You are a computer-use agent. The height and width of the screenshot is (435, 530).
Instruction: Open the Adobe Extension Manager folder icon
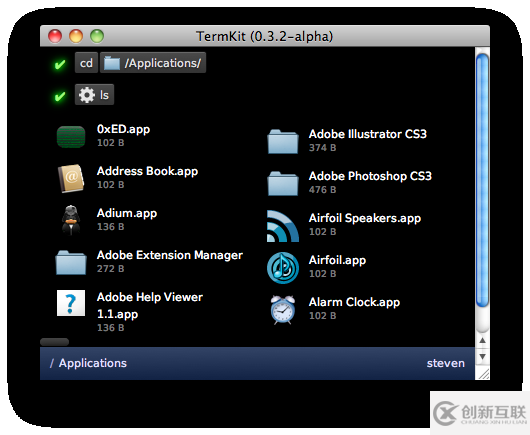71,262
